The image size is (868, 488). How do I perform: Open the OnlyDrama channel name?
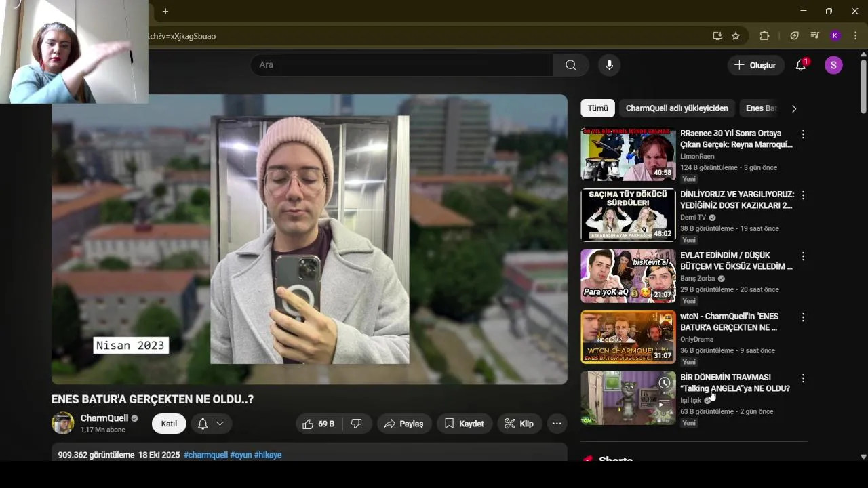[696, 340]
